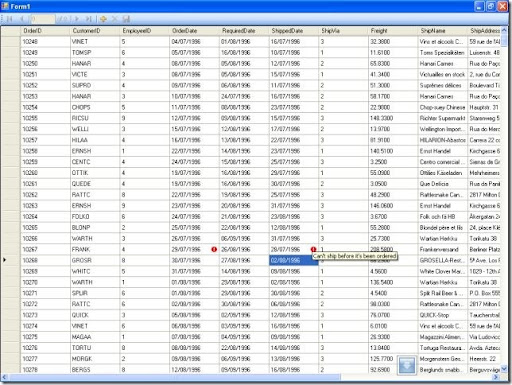Viewport: 512px width, 385px height.
Task: Select ShipName cell Frankenversand
Action: coord(443,249)
